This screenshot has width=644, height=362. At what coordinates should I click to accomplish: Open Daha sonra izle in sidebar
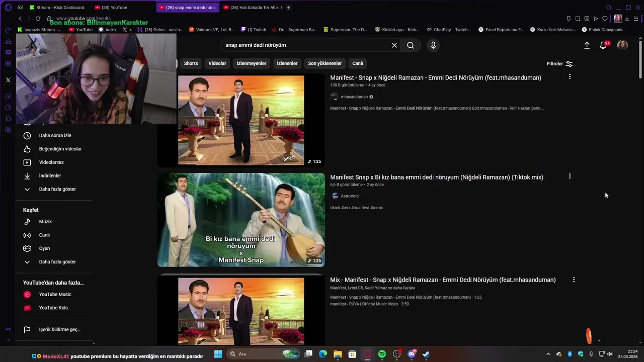pyautogui.click(x=54, y=136)
